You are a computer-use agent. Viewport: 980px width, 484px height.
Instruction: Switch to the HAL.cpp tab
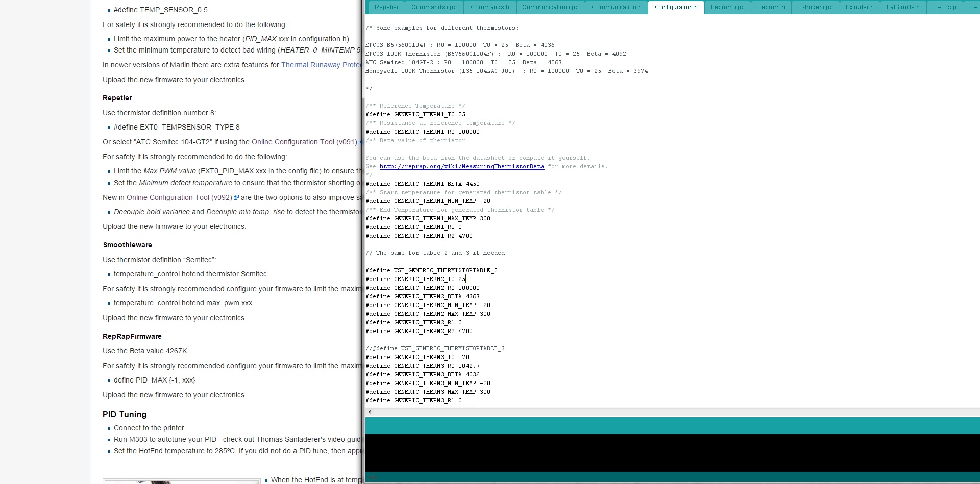click(x=944, y=7)
